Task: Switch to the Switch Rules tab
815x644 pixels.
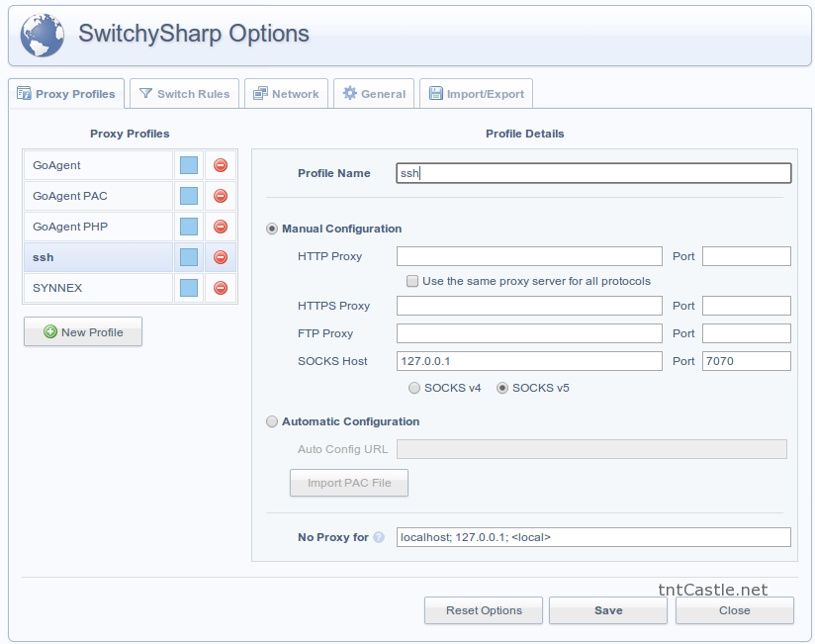Action: tap(184, 93)
